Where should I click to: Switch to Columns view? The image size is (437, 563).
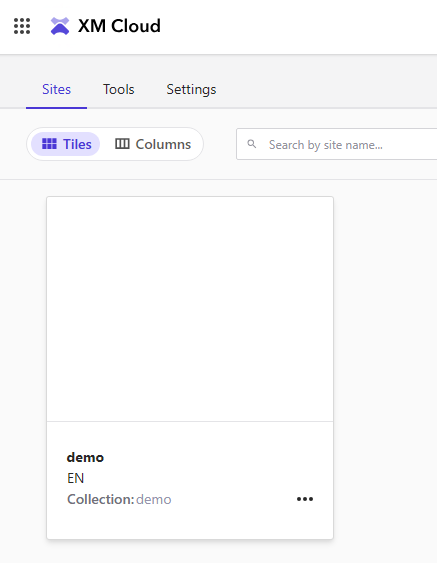[x=153, y=144]
